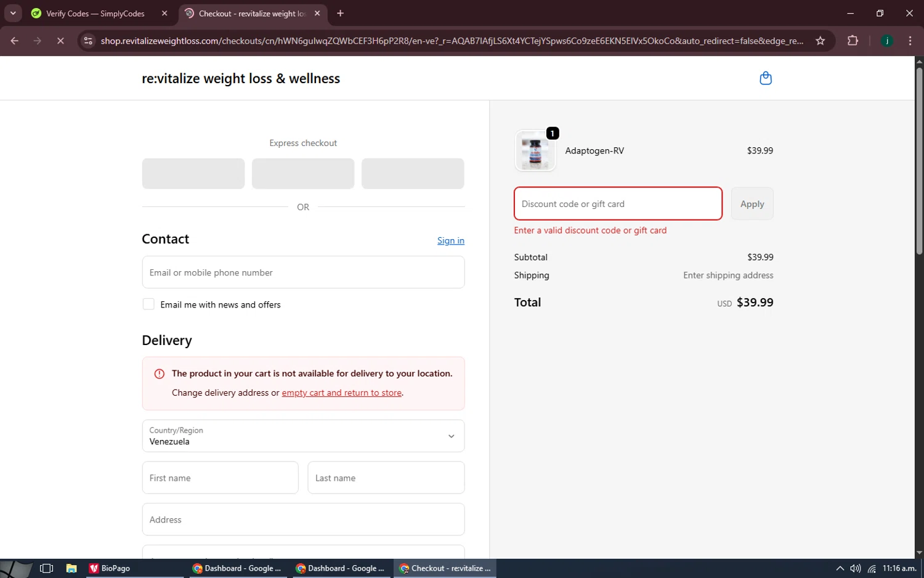The height and width of the screenshot is (578, 924).
Task: Open File Explorer from the taskbar
Action: pos(71,568)
